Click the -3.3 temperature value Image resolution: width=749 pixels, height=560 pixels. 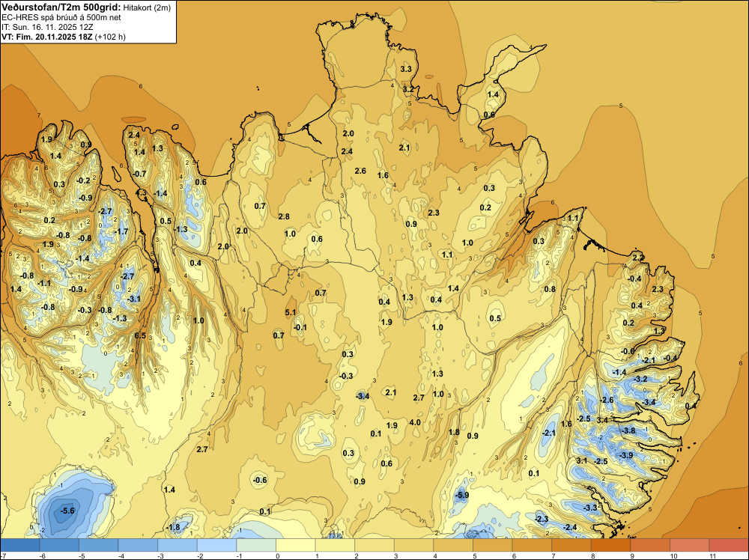[x=590, y=508]
